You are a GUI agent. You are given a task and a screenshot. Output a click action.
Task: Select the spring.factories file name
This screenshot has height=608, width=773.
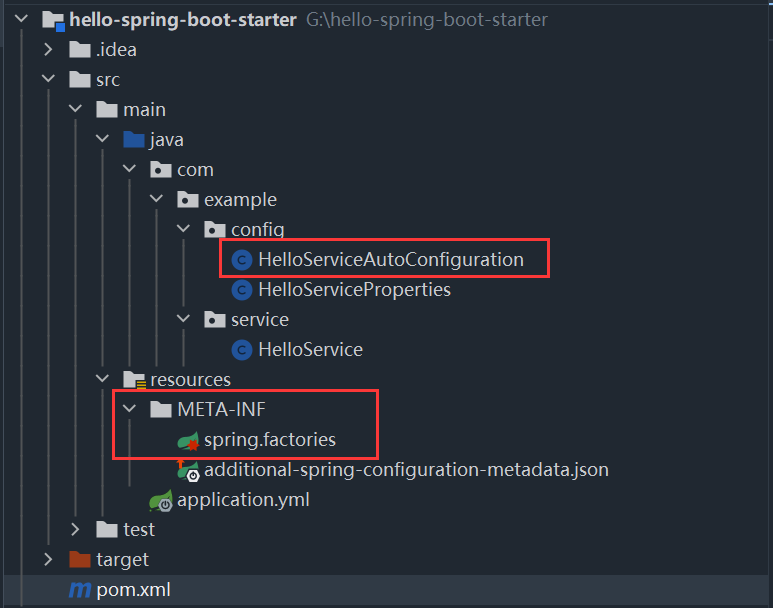pyautogui.click(x=270, y=440)
